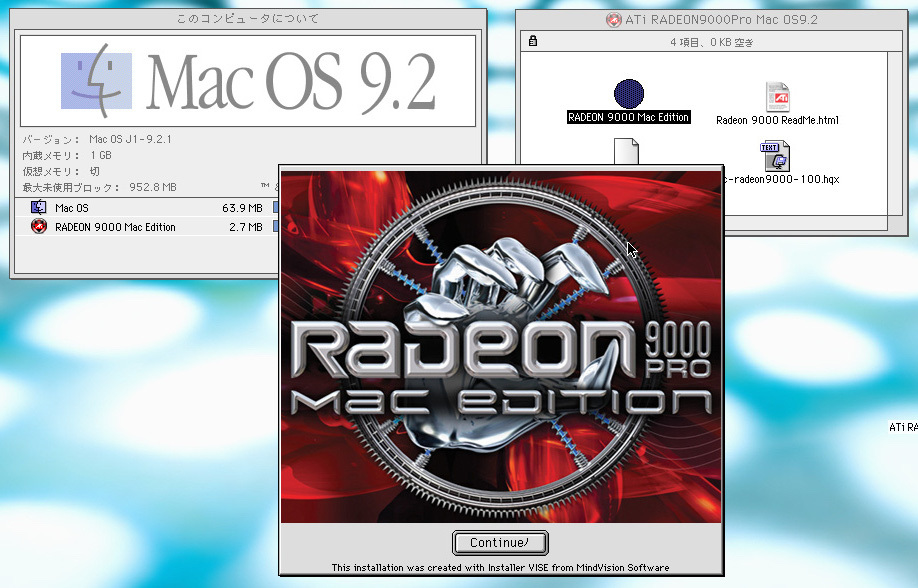Click the '4 項目、0 KB 空き' status text

(711, 42)
